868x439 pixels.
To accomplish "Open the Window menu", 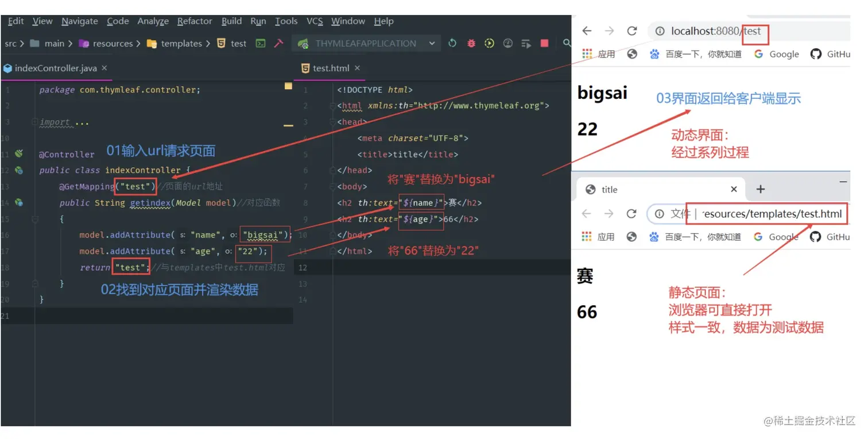I will pyautogui.click(x=348, y=21).
